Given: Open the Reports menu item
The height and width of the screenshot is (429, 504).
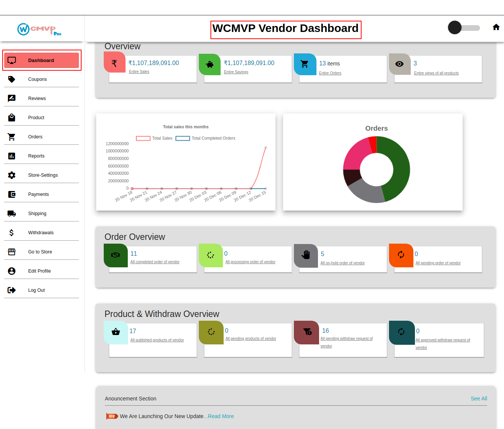Looking at the screenshot, I should pos(41,156).
